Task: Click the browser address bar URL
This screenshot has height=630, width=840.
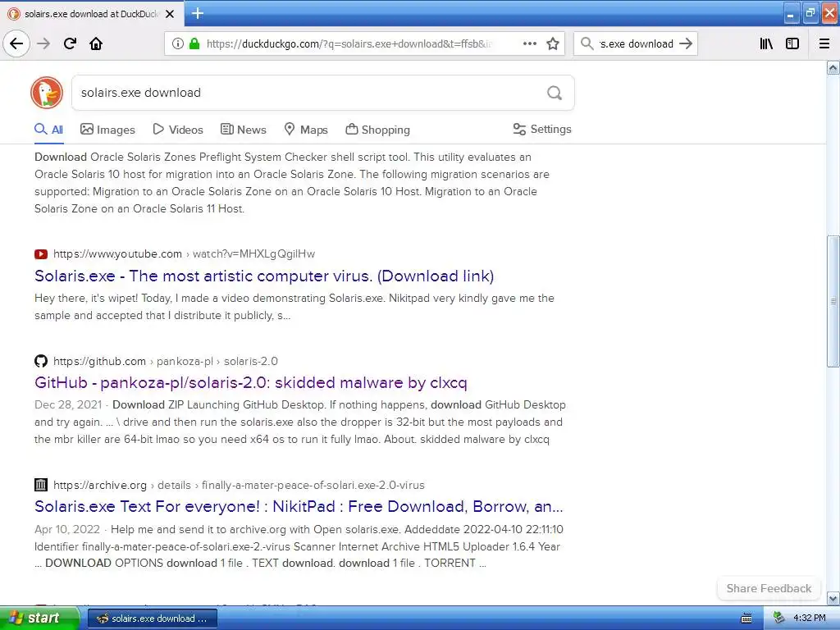Action: tap(348, 43)
